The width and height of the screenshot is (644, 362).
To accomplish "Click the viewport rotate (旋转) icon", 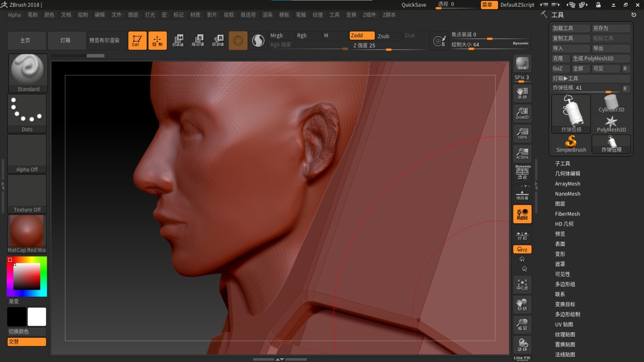I will coord(522,345).
